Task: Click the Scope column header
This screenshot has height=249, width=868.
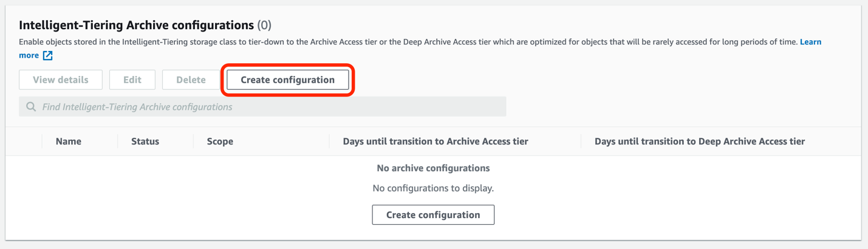Action: 220,142
